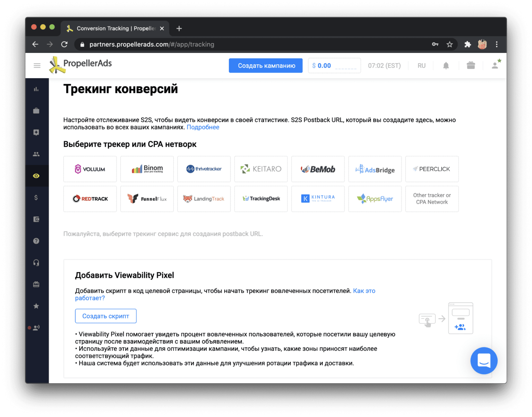532x417 pixels.
Task: Open the audiences people sidebar icon
Action: (x=36, y=154)
